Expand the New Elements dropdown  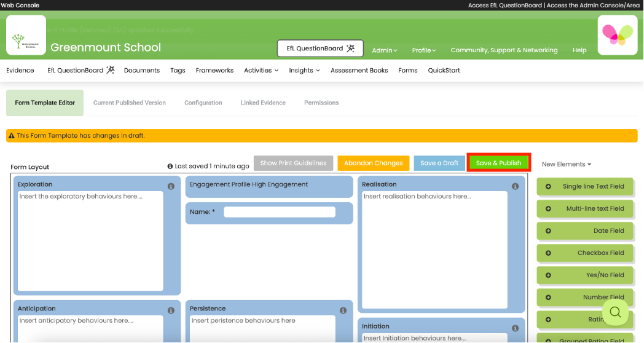click(567, 164)
